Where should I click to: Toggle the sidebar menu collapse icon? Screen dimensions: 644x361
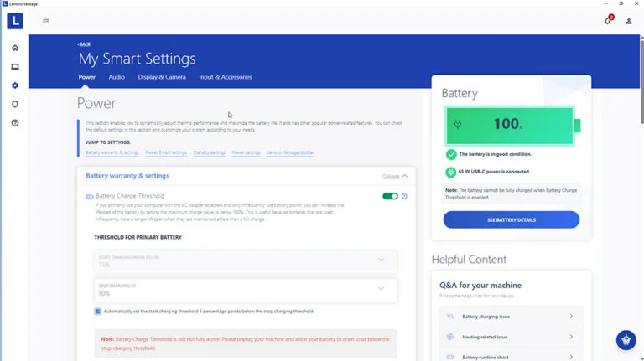point(45,21)
